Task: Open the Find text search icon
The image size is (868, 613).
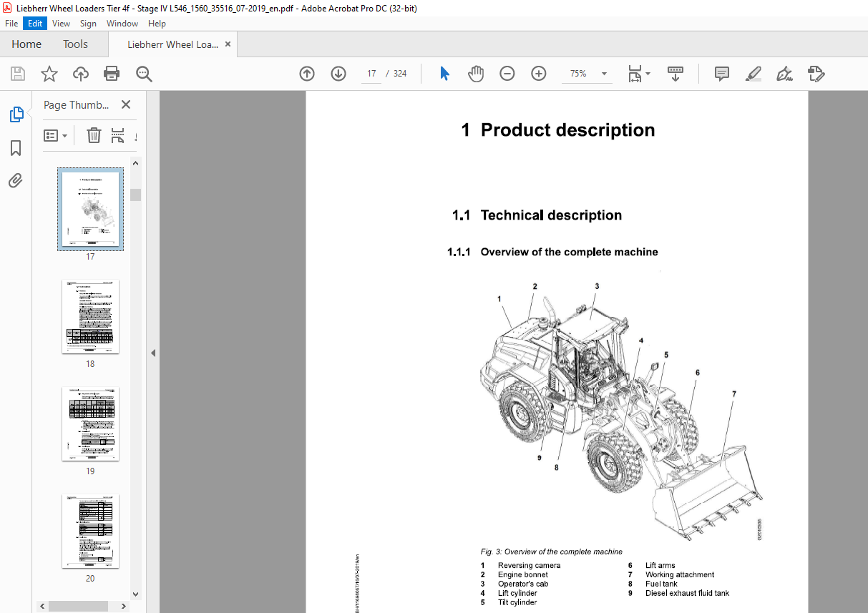Action: pos(144,74)
